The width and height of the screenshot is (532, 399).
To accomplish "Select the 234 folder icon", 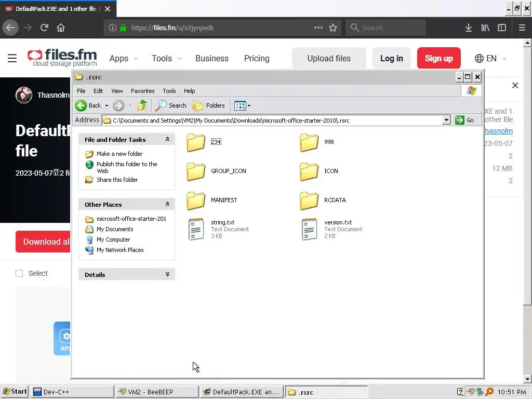I will 196,142.
